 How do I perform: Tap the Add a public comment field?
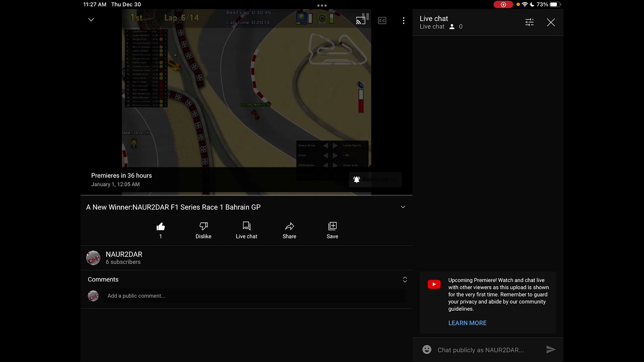click(255, 296)
